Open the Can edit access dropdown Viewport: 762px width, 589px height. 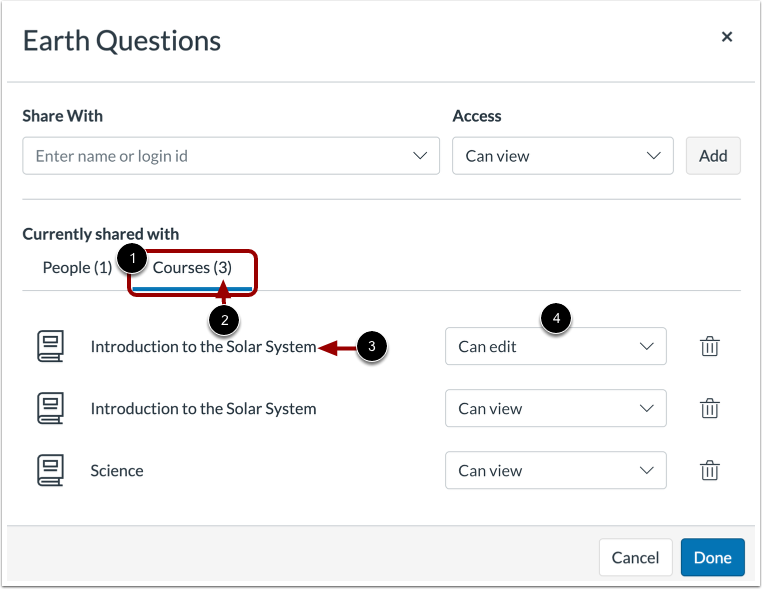tap(555, 347)
